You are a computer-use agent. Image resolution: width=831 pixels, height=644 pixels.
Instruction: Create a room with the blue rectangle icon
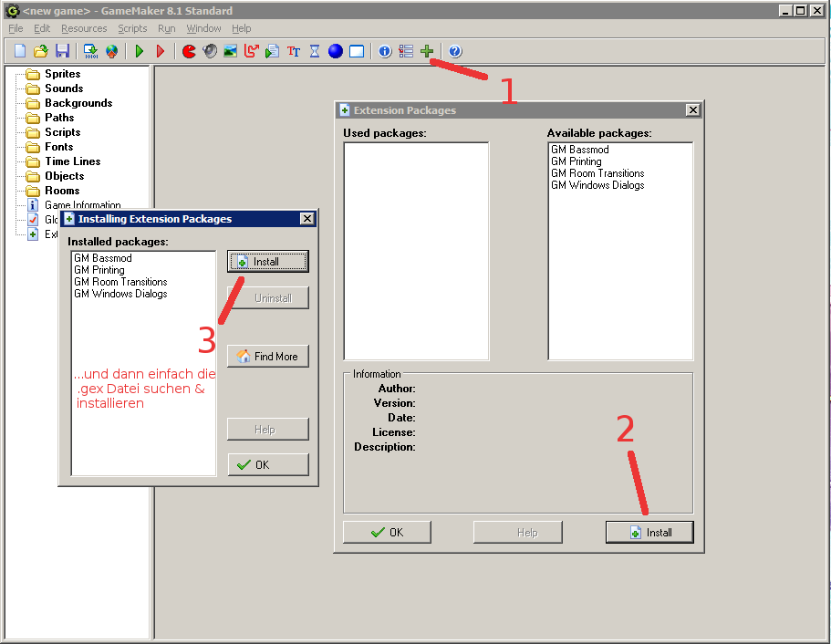(x=357, y=51)
